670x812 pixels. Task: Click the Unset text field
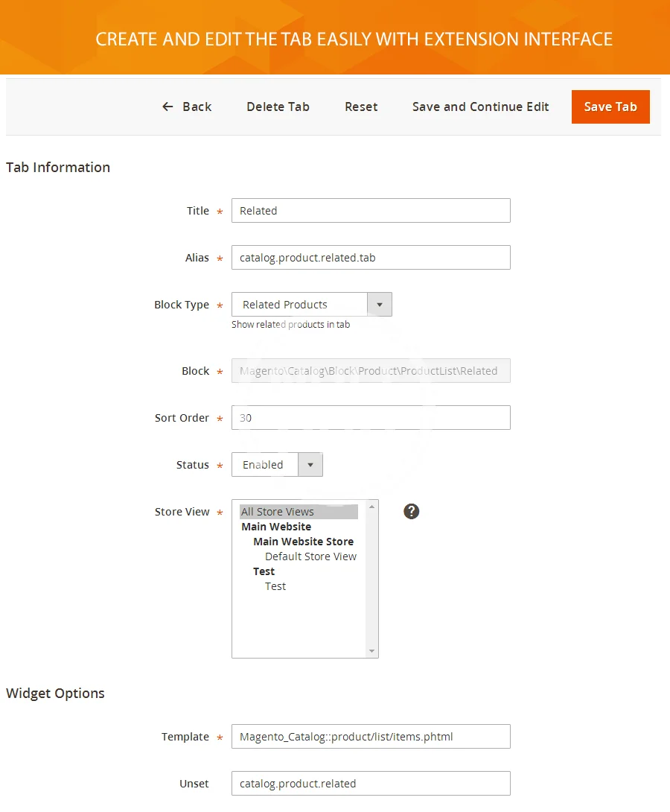371,784
